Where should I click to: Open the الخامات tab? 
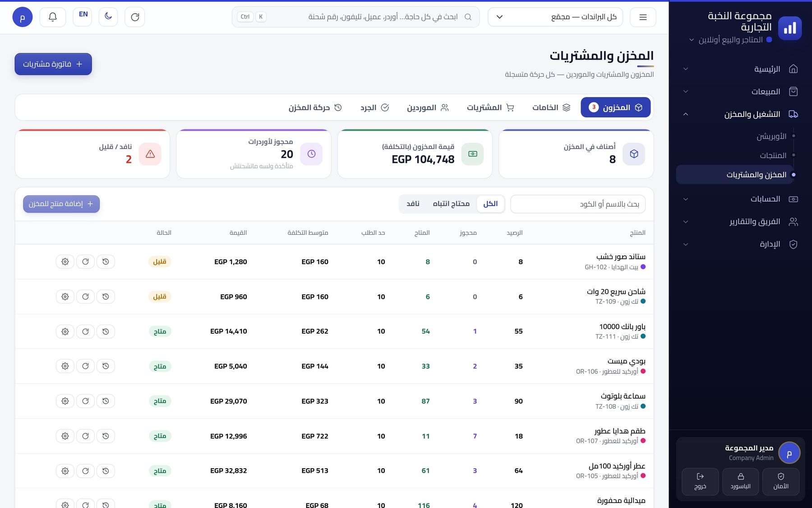coord(551,107)
